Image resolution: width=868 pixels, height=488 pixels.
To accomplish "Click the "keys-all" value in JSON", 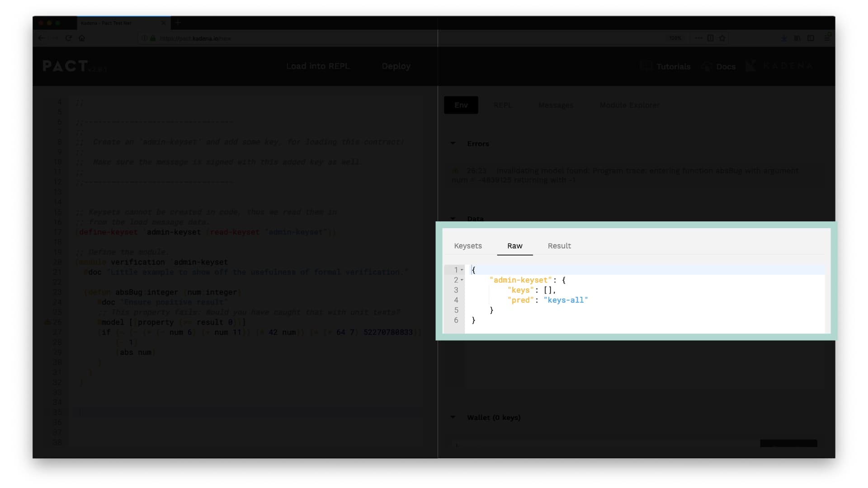I will click(x=566, y=300).
